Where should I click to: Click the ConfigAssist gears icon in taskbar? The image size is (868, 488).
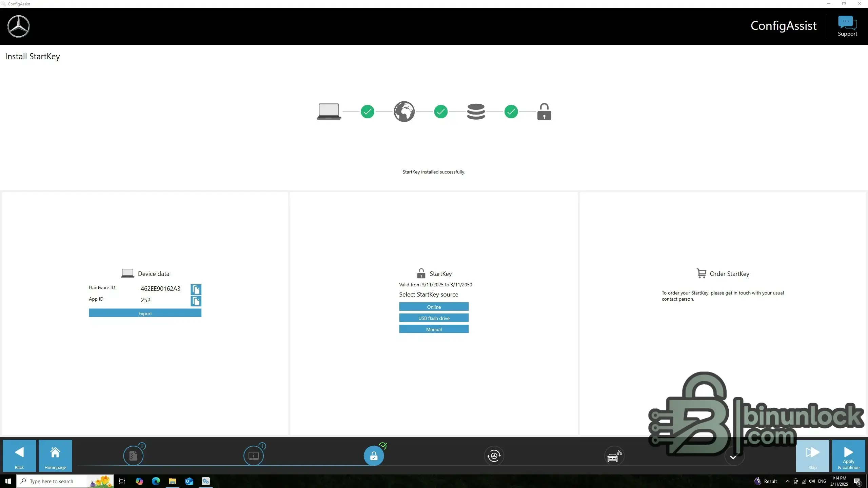coord(206,481)
